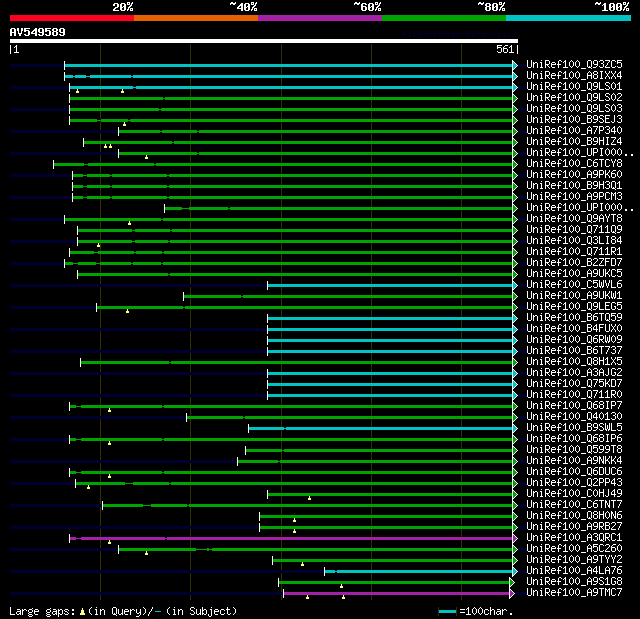Click the UniRef100_A3AJG2 text
Viewport: 640px width, 619px height.
[574, 373]
